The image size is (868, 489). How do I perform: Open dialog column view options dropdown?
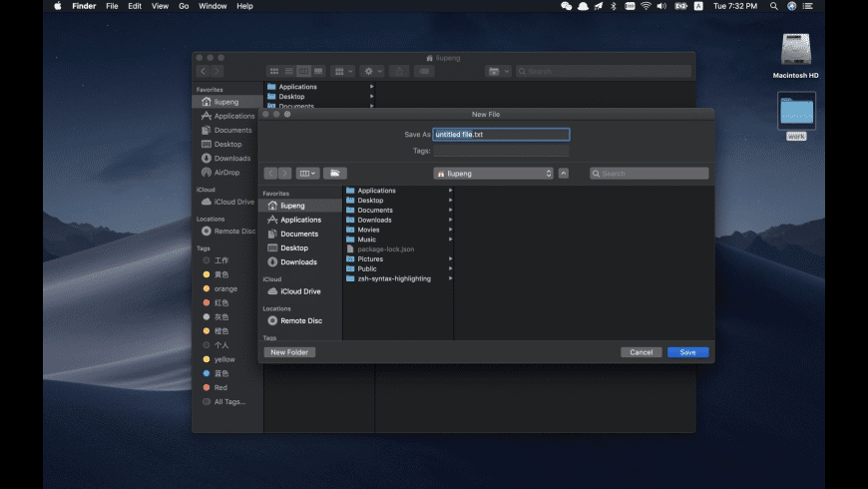click(x=307, y=174)
